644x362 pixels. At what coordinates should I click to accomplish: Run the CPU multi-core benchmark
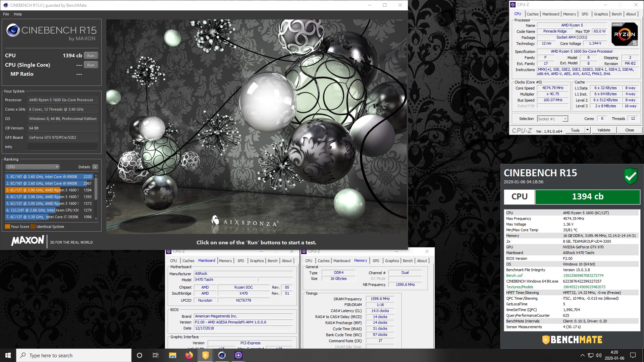(91, 56)
